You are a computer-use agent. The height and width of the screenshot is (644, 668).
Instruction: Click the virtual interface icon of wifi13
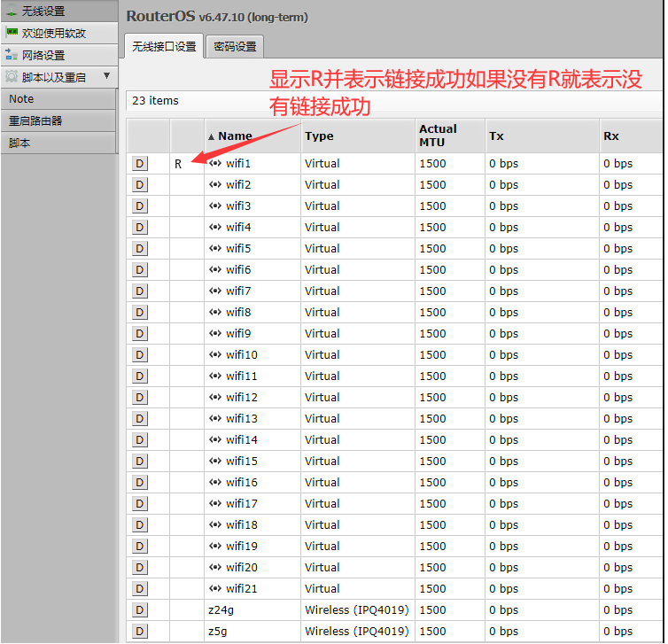[x=215, y=418]
